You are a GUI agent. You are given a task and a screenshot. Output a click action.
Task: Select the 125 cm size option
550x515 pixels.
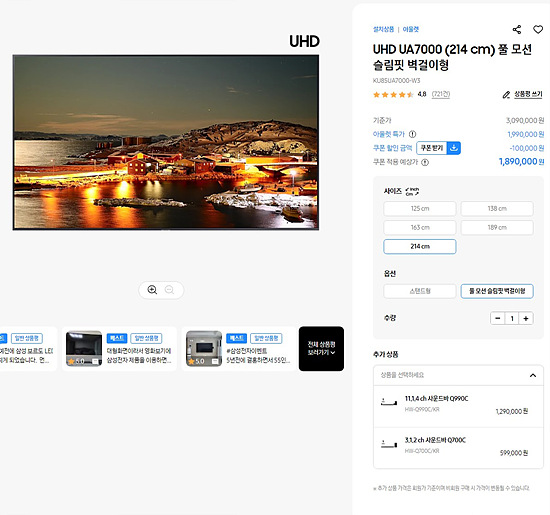click(x=420, y=209)
